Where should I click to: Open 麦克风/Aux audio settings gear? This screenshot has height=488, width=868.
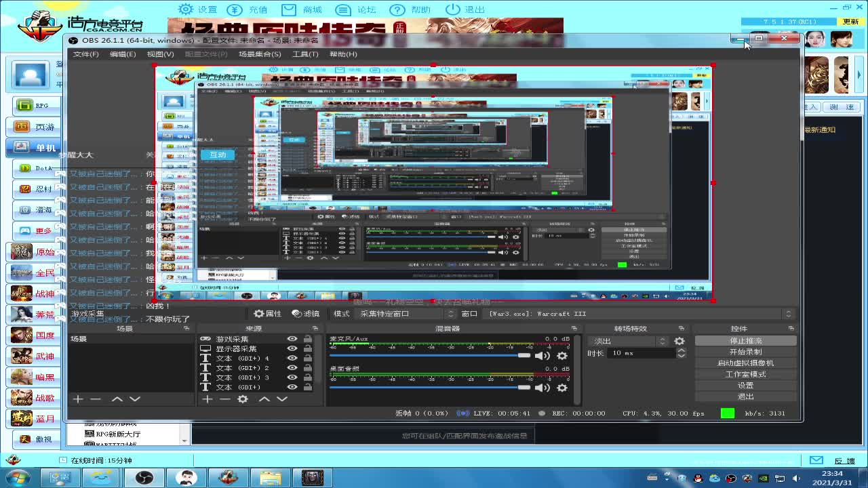(x=562, y=356)
